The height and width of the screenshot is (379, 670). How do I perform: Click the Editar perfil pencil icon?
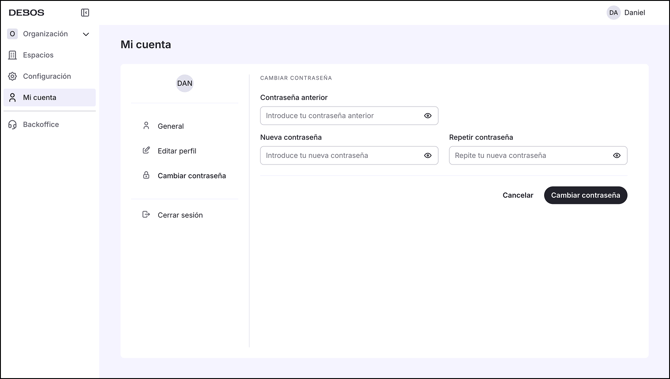tap(146, 150)
